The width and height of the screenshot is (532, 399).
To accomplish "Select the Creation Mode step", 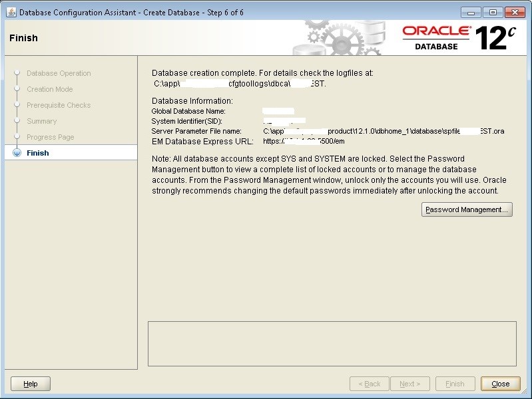I will pyautogui.click(x=50, y=89).
